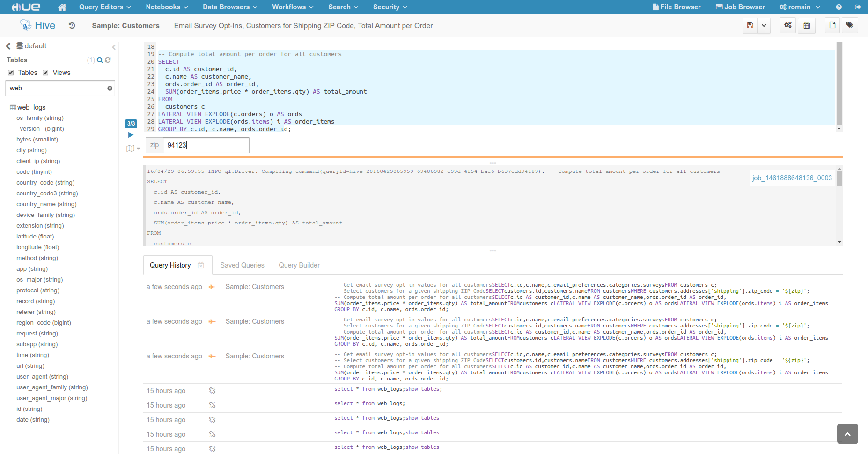
Task: Open the File Browser
Action: pos(676,7)
